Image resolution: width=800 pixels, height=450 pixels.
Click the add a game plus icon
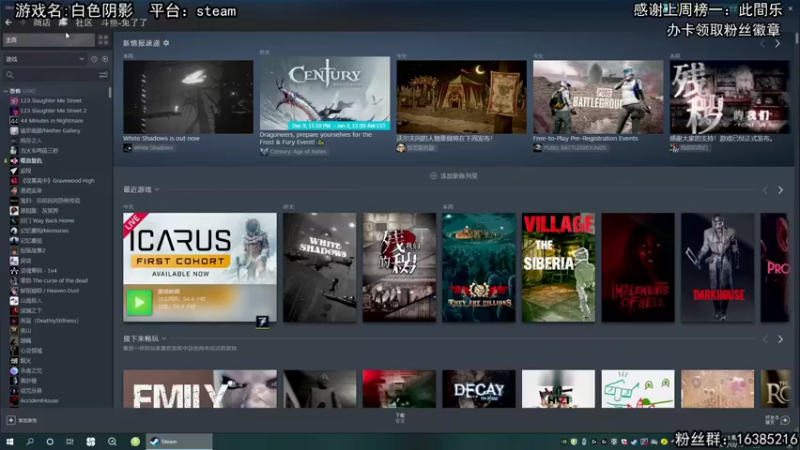(11, 420)
